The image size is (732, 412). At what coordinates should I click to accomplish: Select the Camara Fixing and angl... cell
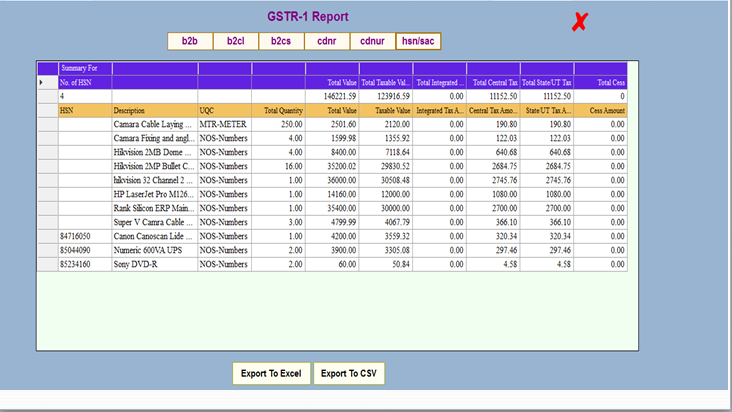tap(155, 139)
